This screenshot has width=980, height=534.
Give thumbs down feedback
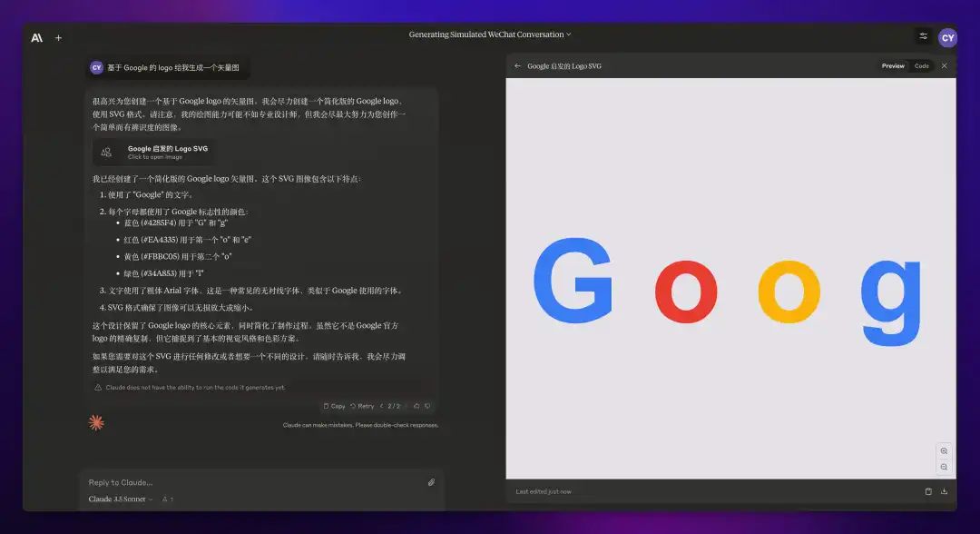click(427, 406)
